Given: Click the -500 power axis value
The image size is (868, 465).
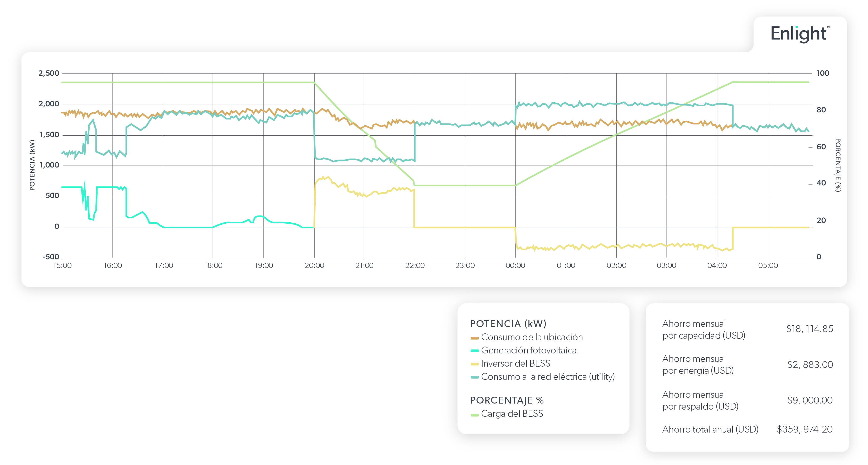Looking at the screenshot, I should pos(51,257).
